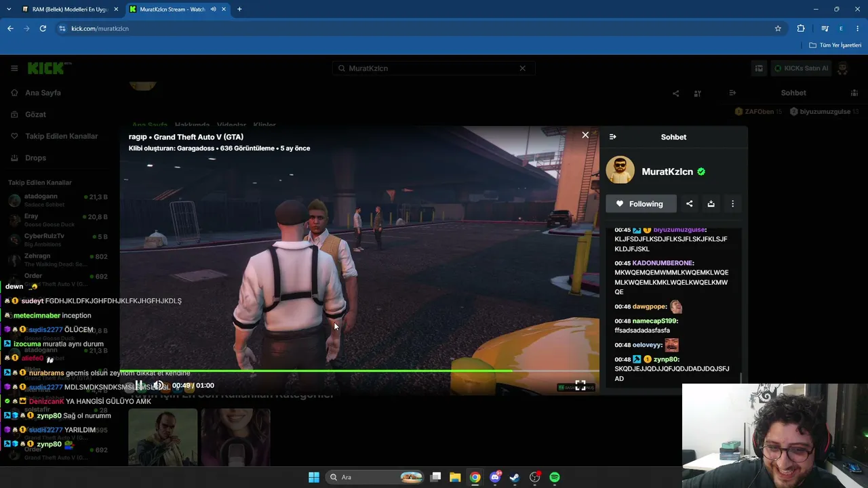Open Discord from the taskbar
This screenshot has height=488, width=868.
496,477
